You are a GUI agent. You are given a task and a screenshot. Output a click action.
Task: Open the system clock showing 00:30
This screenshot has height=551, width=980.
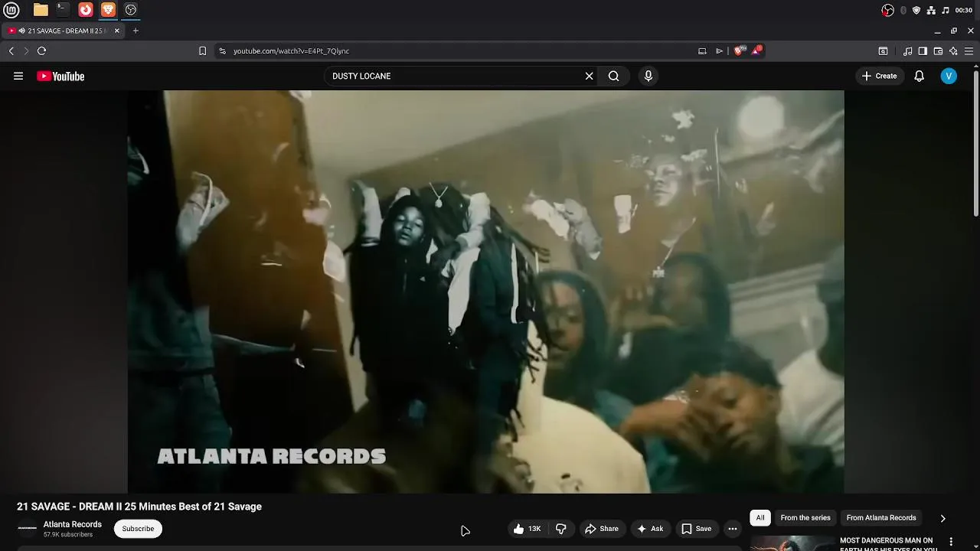coord(964,10)
